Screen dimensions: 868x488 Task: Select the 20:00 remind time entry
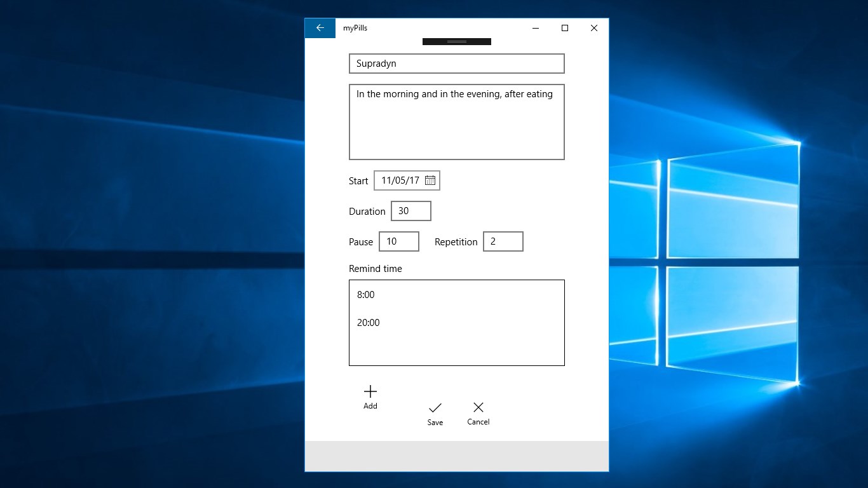point(368,322)
